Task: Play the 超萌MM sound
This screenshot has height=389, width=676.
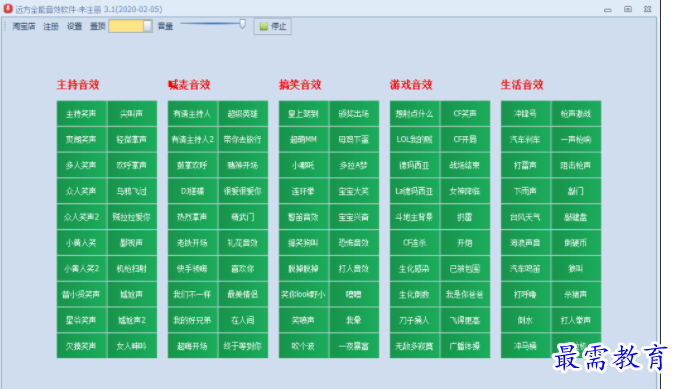Action: [304, 139]
